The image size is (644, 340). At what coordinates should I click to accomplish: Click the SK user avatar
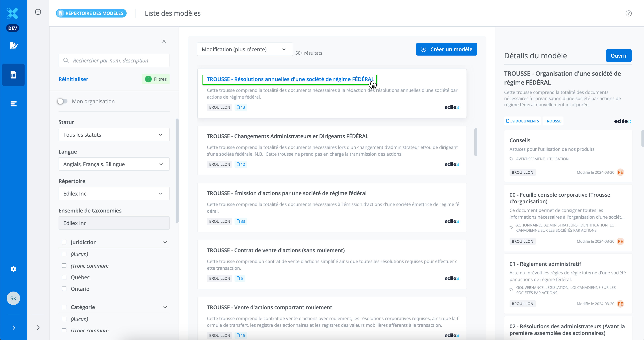pyautogui.click(x=14, y=298)
